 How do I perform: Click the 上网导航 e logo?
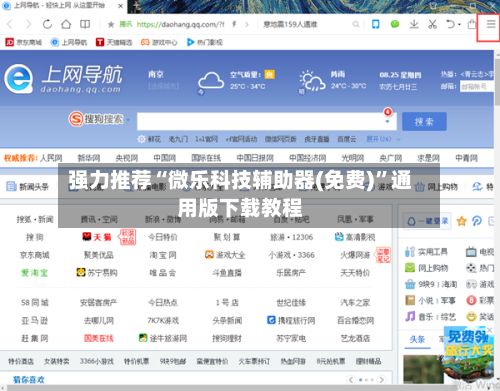(19, 79)
